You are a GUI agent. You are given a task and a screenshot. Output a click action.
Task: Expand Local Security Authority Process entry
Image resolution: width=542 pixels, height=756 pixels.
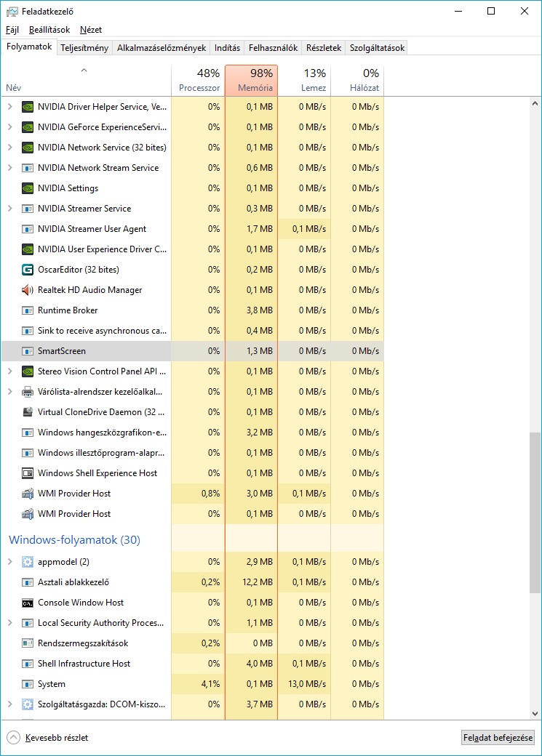(x=9, y=622)
